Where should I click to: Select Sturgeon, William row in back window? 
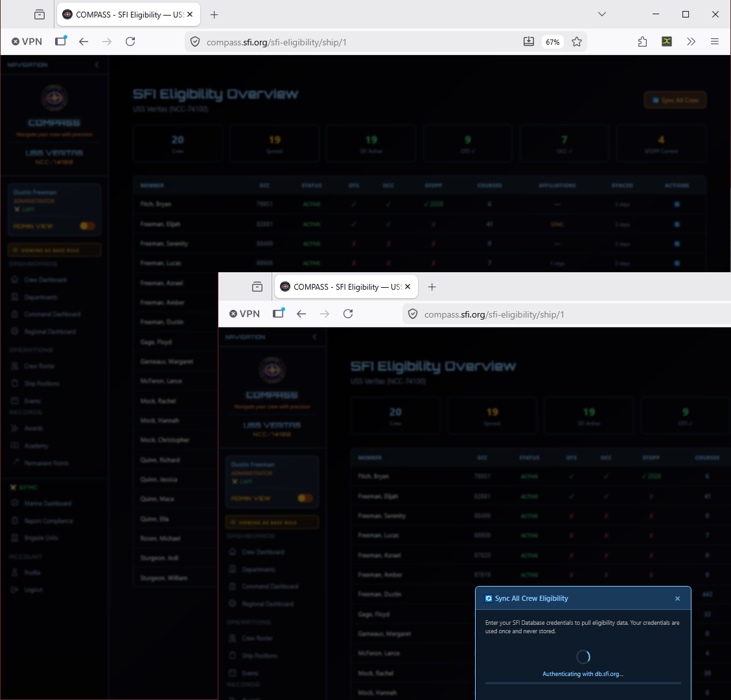[x=175, y=578]
